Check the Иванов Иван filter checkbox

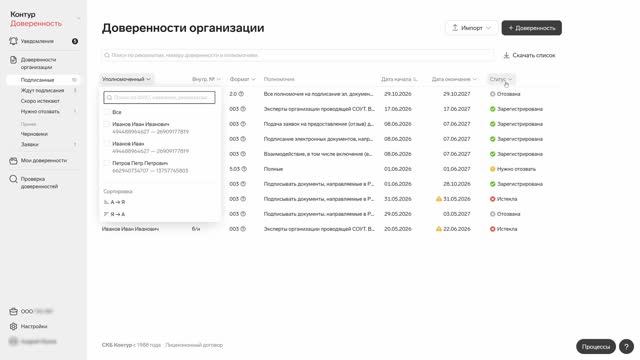coord(107,144)
